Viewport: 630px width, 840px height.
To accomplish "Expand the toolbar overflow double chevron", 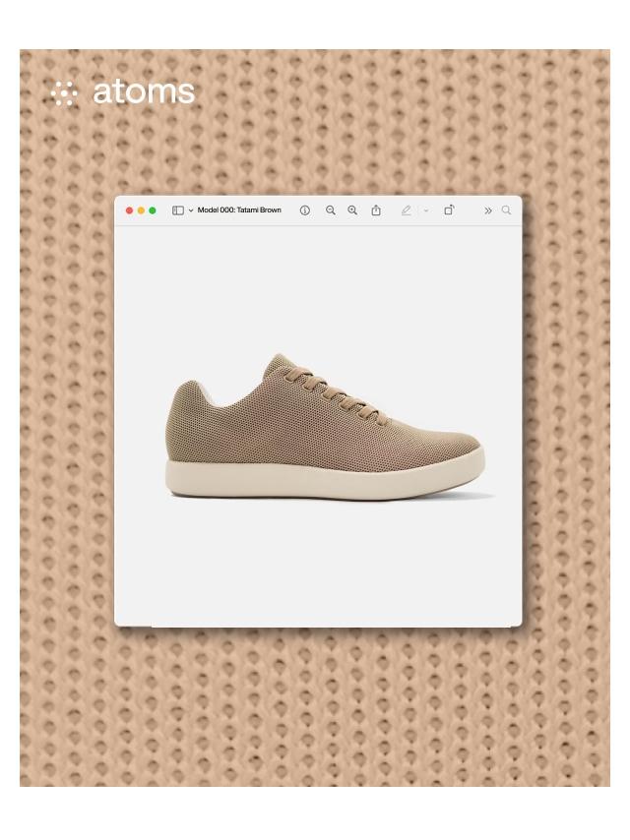I will click(x=487, y=210).
